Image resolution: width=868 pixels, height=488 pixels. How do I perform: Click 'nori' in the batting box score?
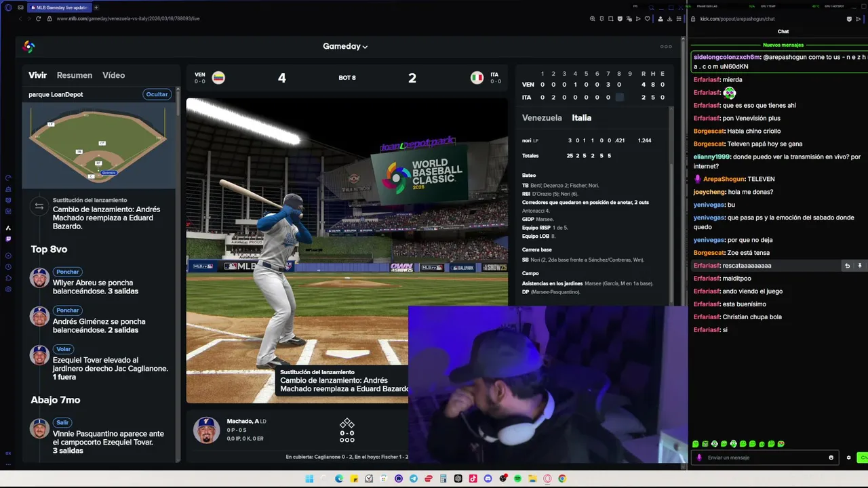coord(526,140)
